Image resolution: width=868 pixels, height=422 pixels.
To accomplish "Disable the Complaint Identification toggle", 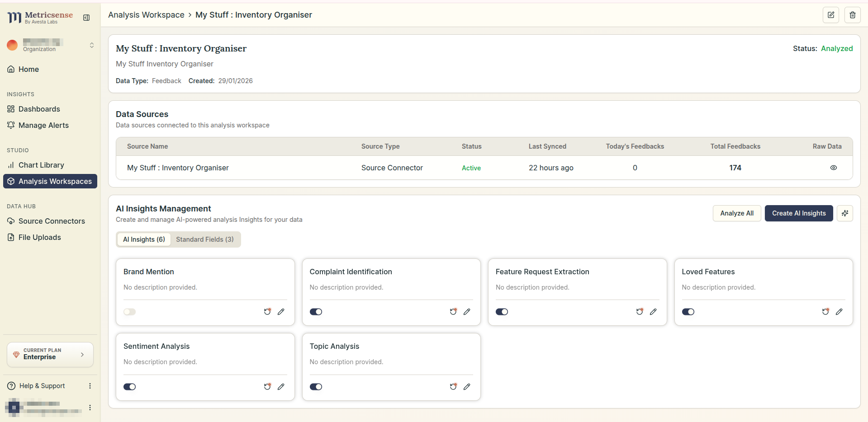I will [x=316, y=311].
